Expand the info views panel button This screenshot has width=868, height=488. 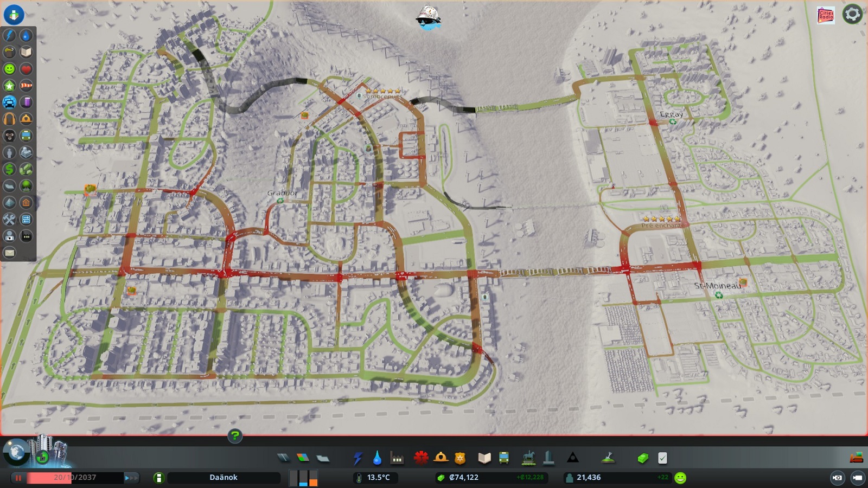[14, 14]
